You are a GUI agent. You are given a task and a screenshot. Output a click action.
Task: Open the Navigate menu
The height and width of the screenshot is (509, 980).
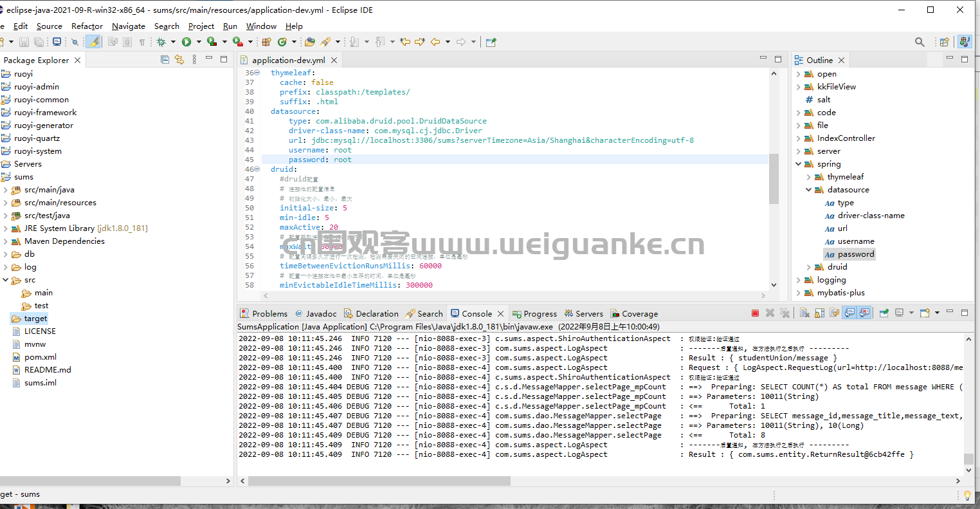coord(129,26)
